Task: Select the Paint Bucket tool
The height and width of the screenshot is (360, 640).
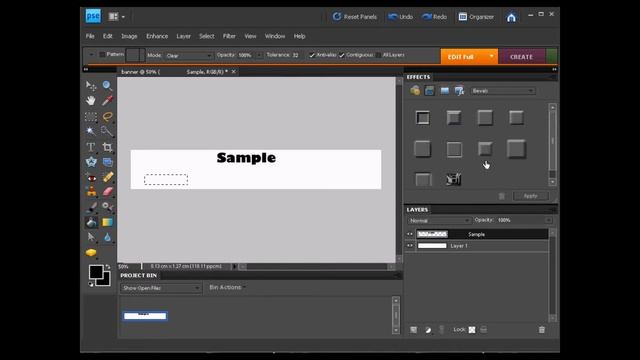Action: (91, 222)
